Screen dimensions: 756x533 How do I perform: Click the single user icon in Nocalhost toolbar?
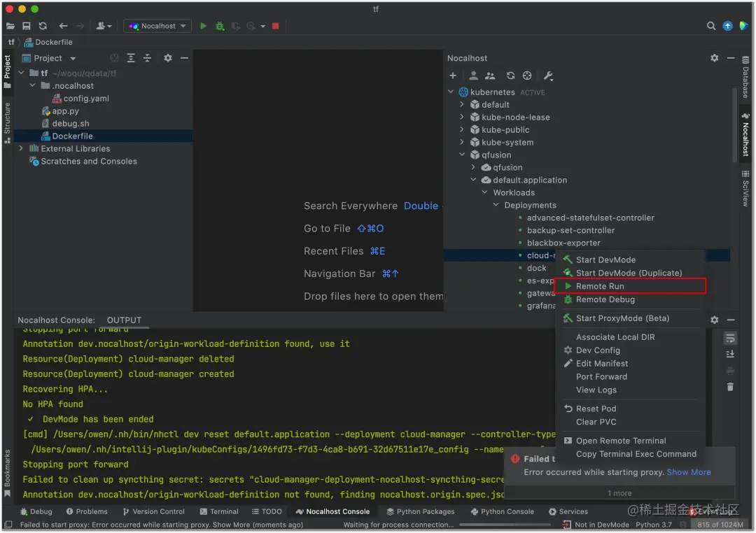click(473, 76)
